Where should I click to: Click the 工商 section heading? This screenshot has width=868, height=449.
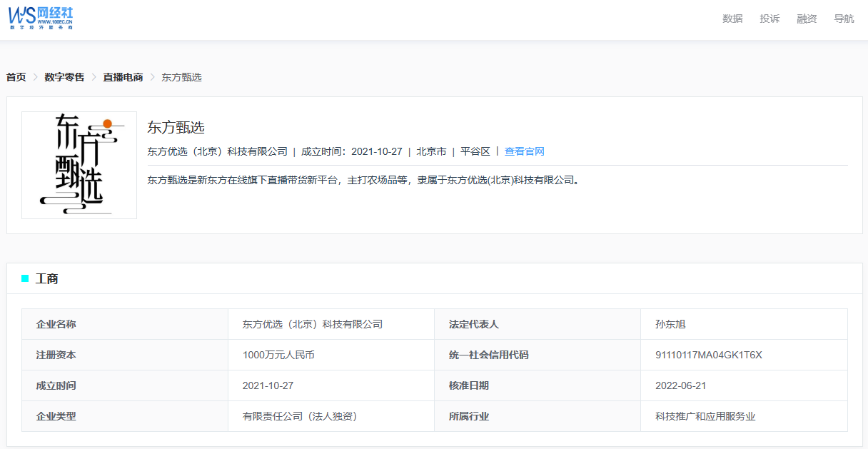click(x=47, y=279)
